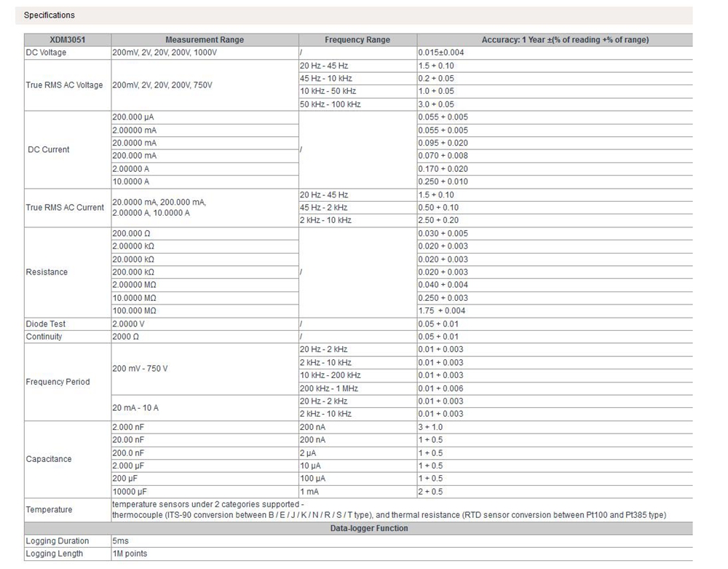
Task: Click the Continuity row label
Action: [x=44, y=337]
